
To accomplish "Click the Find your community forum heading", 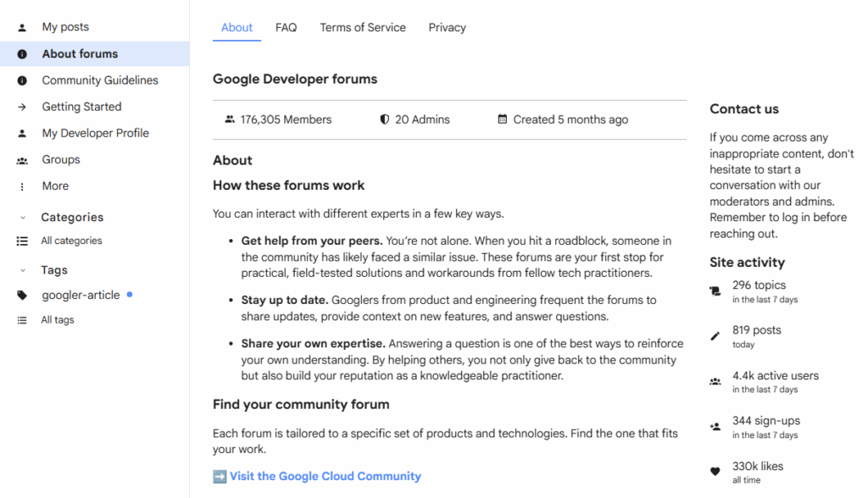I will click(x=301, y=405).
